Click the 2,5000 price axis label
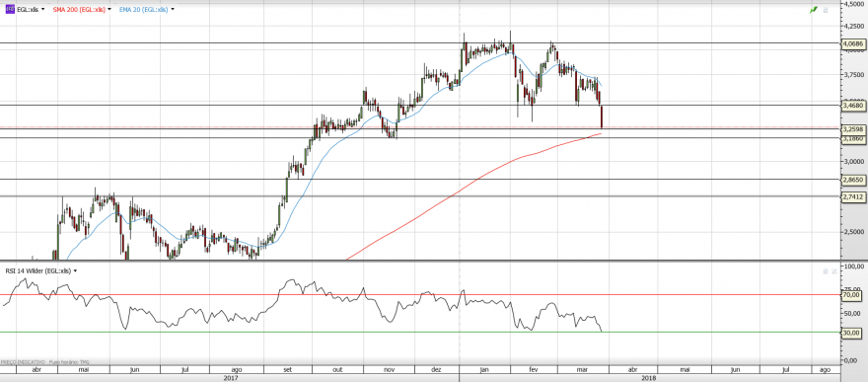The width and height of the screenshot is (868, 382). [x=853, y=232]
